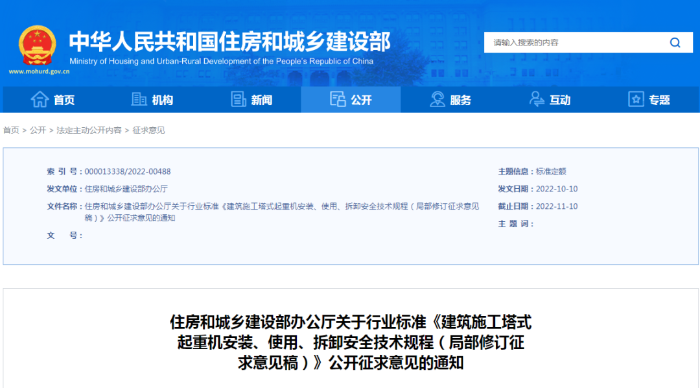Screen dimensions: 700x388
Task: Click the 首页 breadcrumb link
Action: pyautogui.click(x=11, y=130)
